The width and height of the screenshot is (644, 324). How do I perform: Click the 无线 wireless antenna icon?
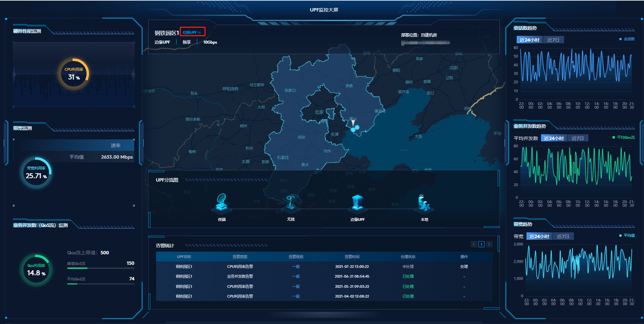coord(291,203)
